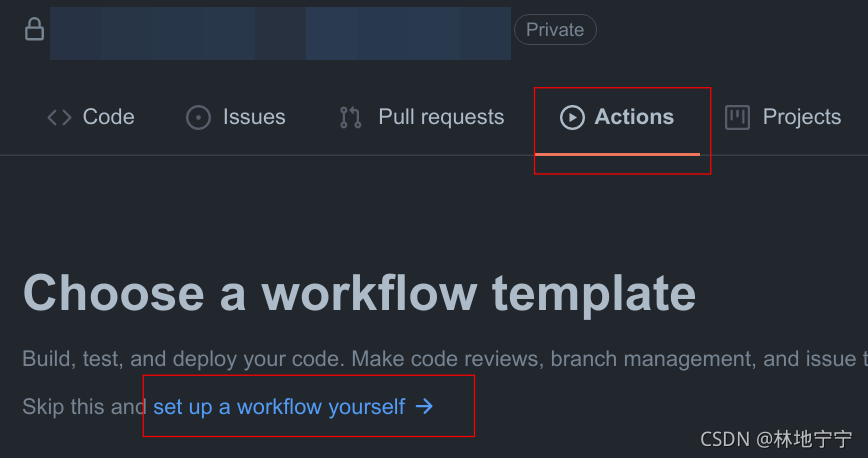The image size is (868, 458).
Task: Click the 'Skip this and' text
Action: coord(85,407)
